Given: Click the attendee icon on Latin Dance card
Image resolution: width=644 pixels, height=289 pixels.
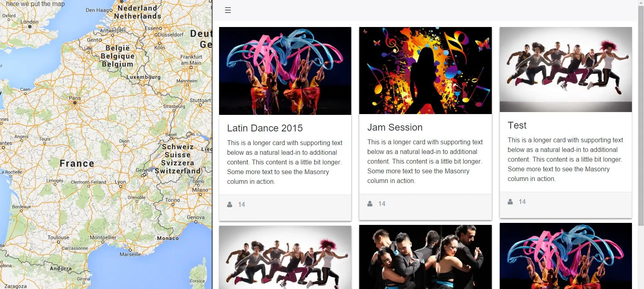Looking at the screenshot, I should [230, 204].
